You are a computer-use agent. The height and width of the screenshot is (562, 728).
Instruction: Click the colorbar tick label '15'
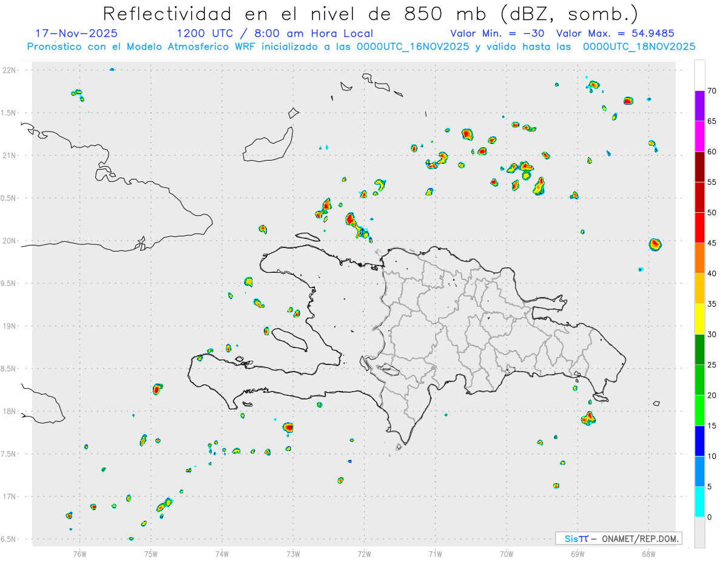(x=712, y=426)
